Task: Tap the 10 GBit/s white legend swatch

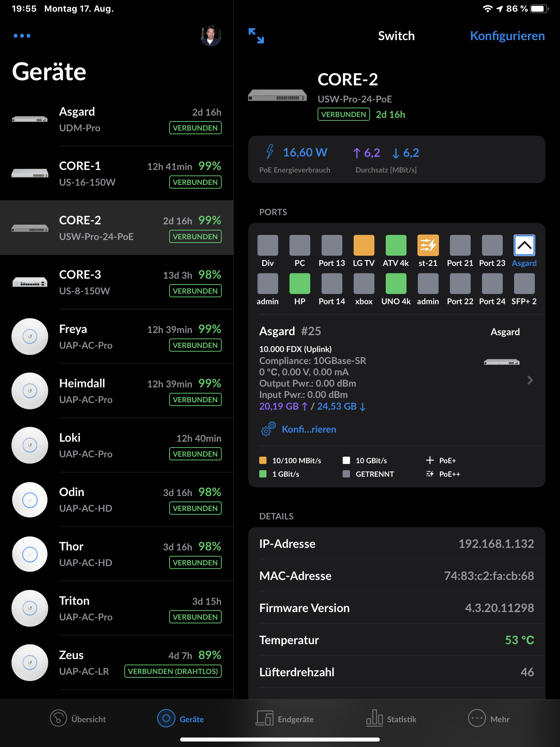Action: click(346, 460)
